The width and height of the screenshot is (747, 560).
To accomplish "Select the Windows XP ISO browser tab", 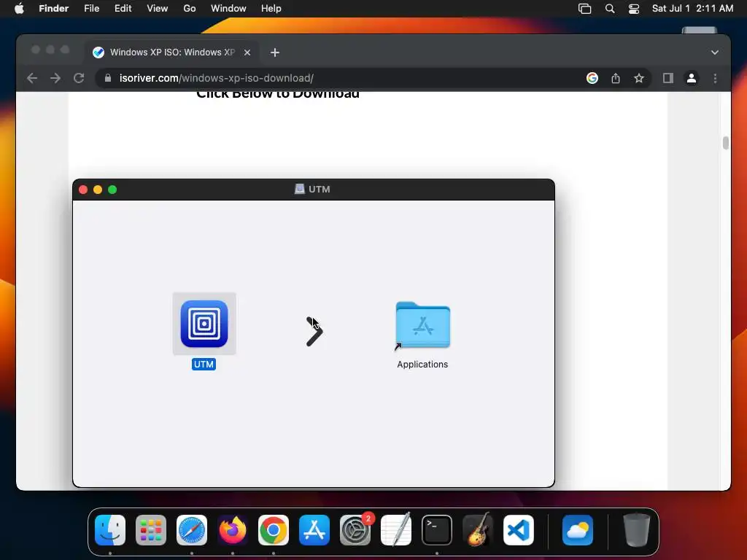I will tap(172, 52).
